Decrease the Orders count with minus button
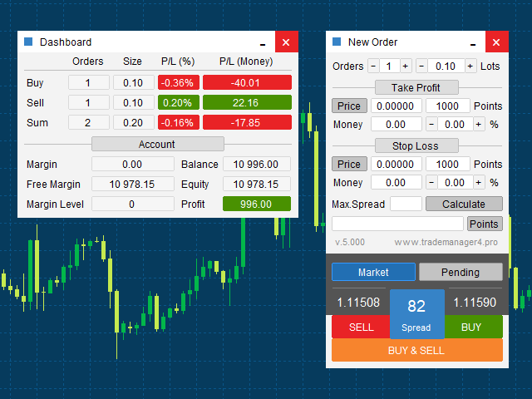The width and height of the screenshot is (532, 399). point(373,66)
